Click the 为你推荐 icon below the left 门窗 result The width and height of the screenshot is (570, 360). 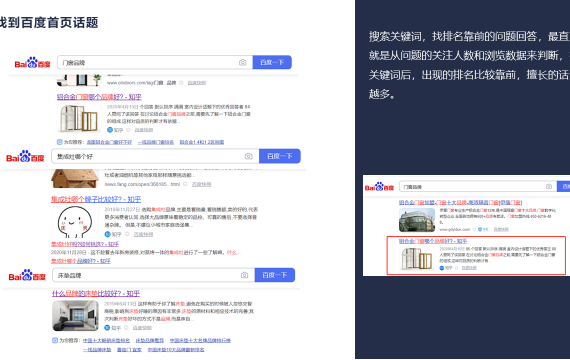click(60, 142)
